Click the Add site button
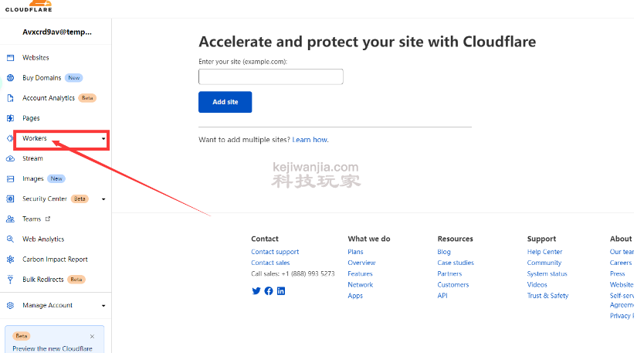The height and width of the screenshot is (353, 644). (x=225, y=102)
